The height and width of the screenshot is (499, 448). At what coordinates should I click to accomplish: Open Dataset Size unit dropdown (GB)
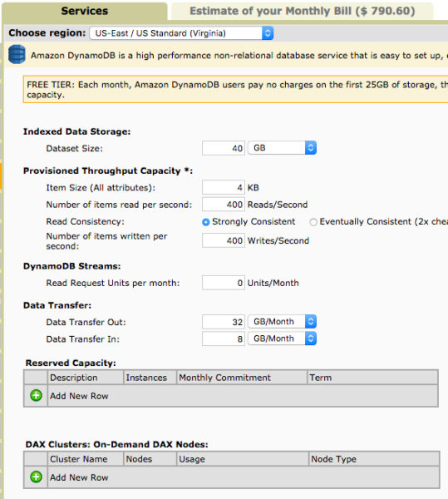[x=282, y=148]
